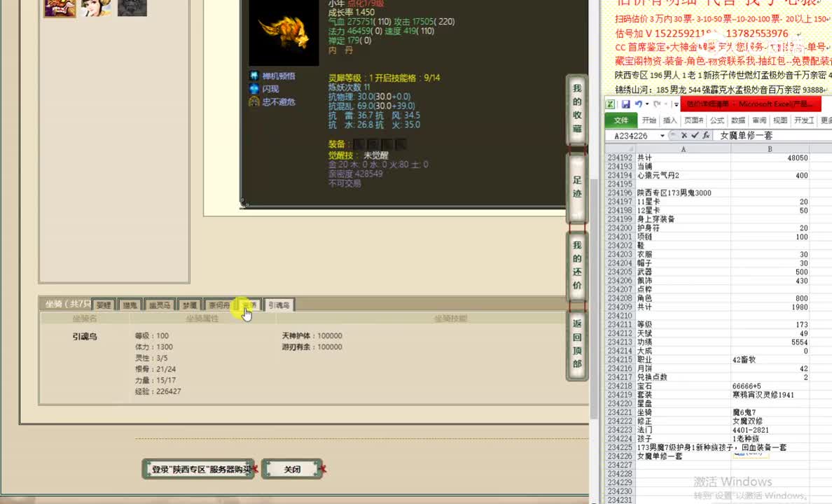Open the undo history dropdown arrow
Screen dimensions: 832x504
[647, 104]
